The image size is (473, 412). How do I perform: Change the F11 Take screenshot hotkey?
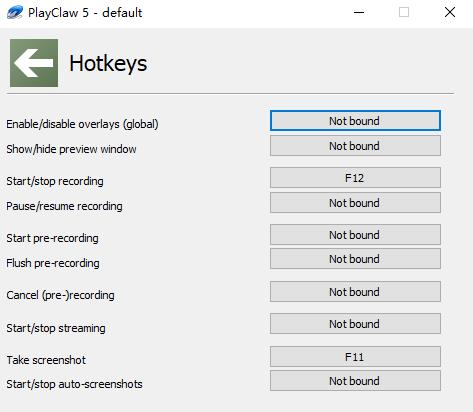click(355, 357)
